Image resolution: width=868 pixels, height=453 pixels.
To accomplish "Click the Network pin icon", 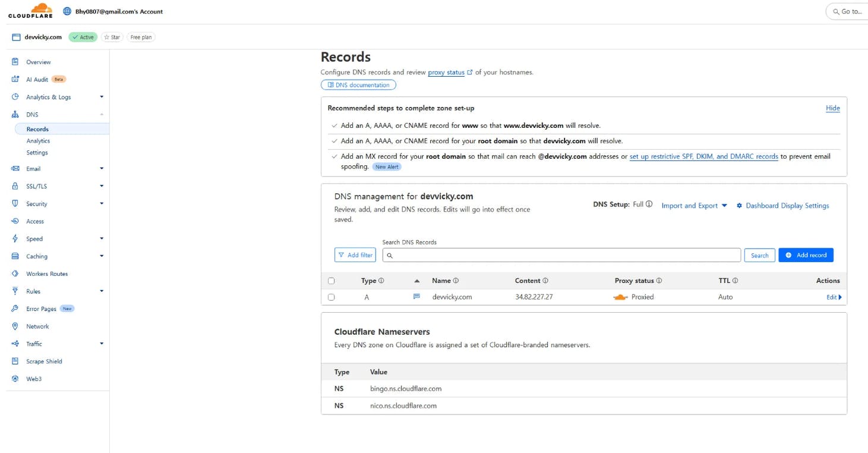I will point(15,326).
